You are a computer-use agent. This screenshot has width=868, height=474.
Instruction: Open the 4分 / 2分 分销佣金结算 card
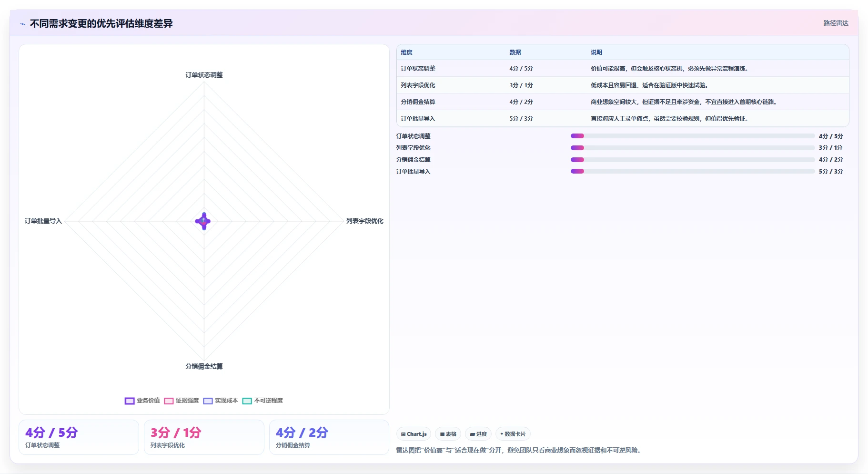(329, 437)
